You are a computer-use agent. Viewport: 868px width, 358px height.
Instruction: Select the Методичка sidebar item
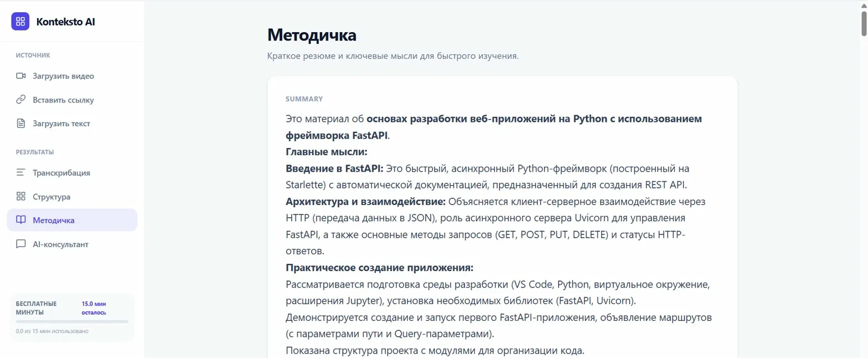point(72,220)
